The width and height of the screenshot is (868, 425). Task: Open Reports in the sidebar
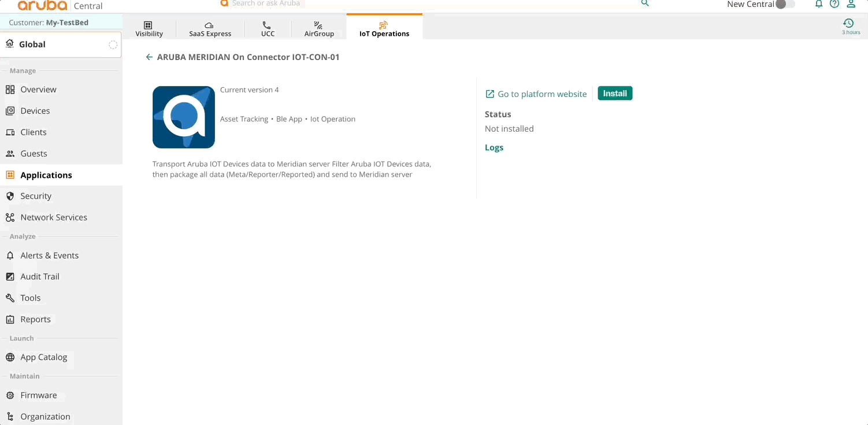click(61, 319)
